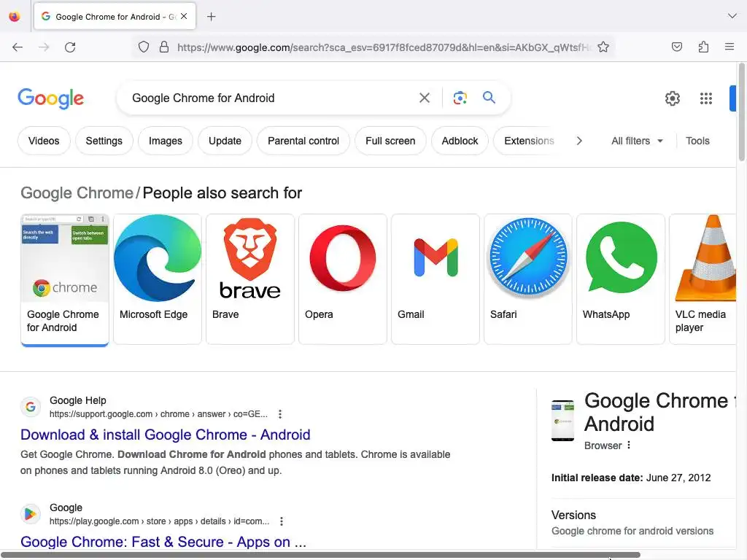Filter results by Images
The image size is (747, 560).
click(166, 141)
